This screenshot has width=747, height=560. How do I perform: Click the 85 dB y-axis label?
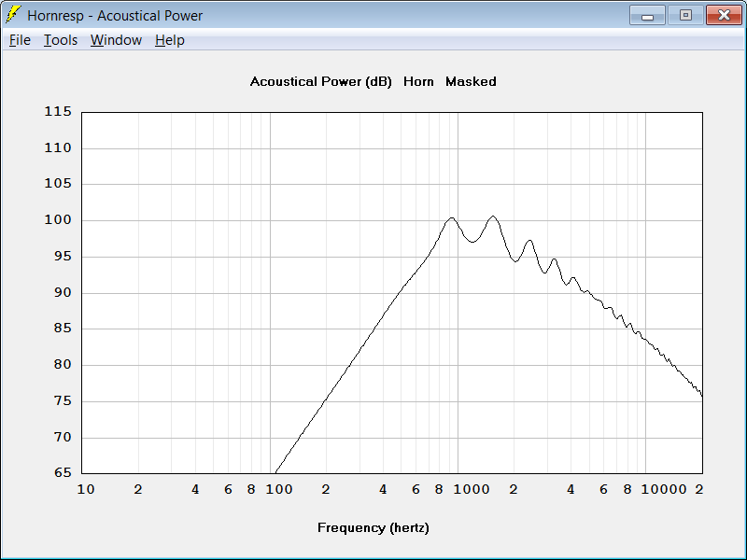point(63,329)
